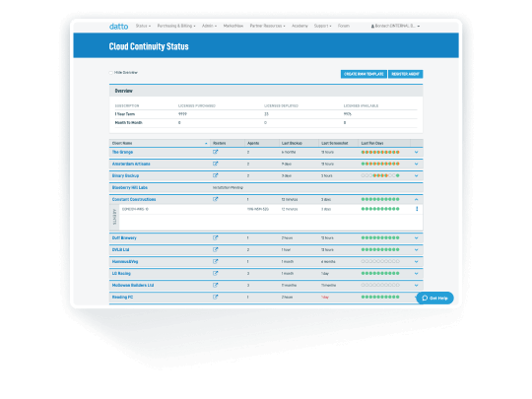Viewport: 532px width, 399px height.
Task: Open restore link for Reading FC
Action: (x=215, y=297)
